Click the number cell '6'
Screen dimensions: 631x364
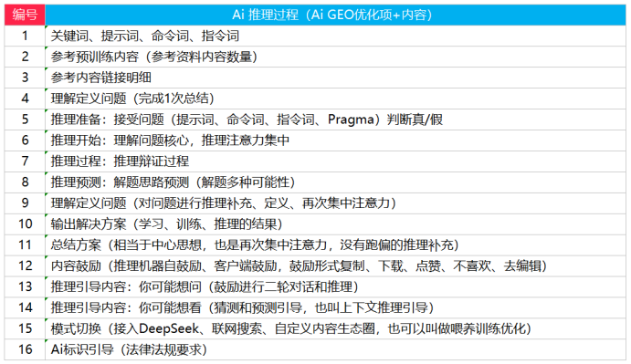pos(25,140)
